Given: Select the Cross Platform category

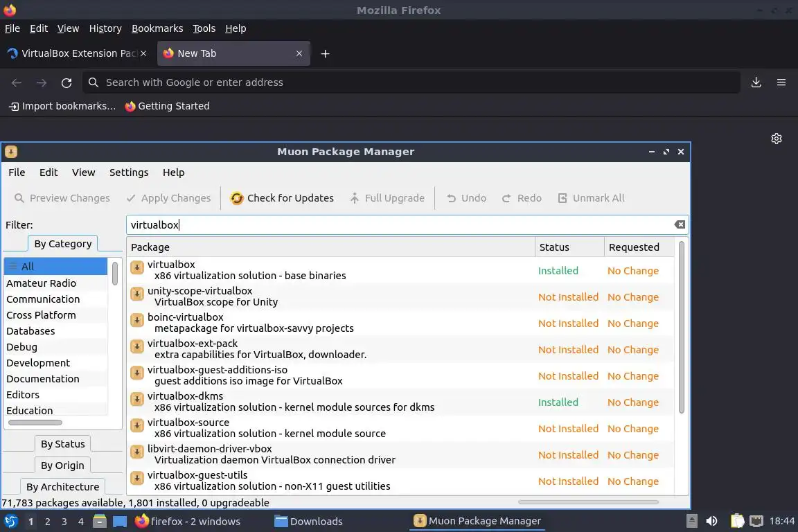Looking at the screenshot, I should pyautogui.click(x=55, y=315).
